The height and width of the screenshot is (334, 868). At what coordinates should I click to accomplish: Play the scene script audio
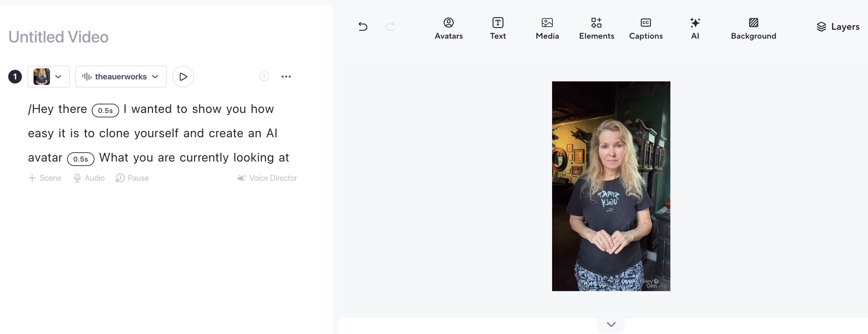coord(183,77)
